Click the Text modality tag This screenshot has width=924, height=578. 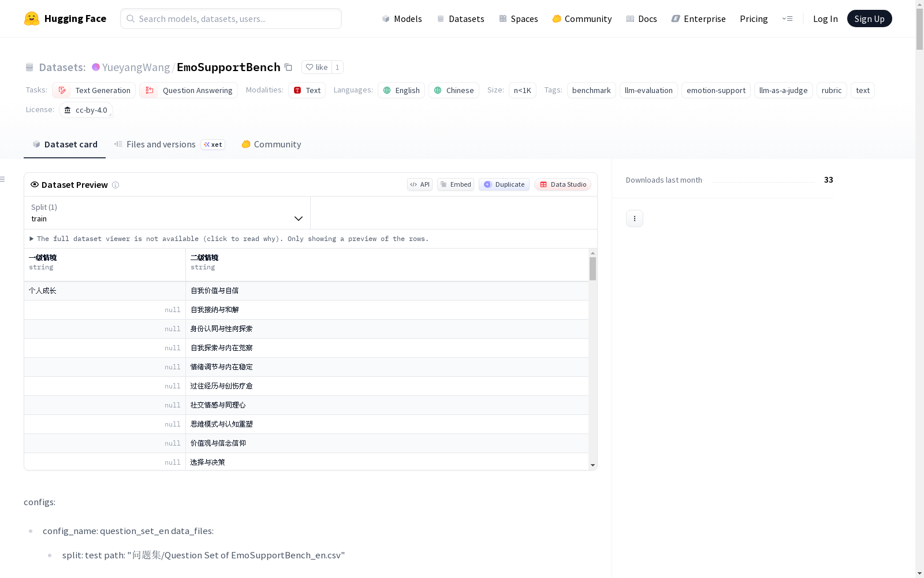pyautogui.click(x=307, y=90)
